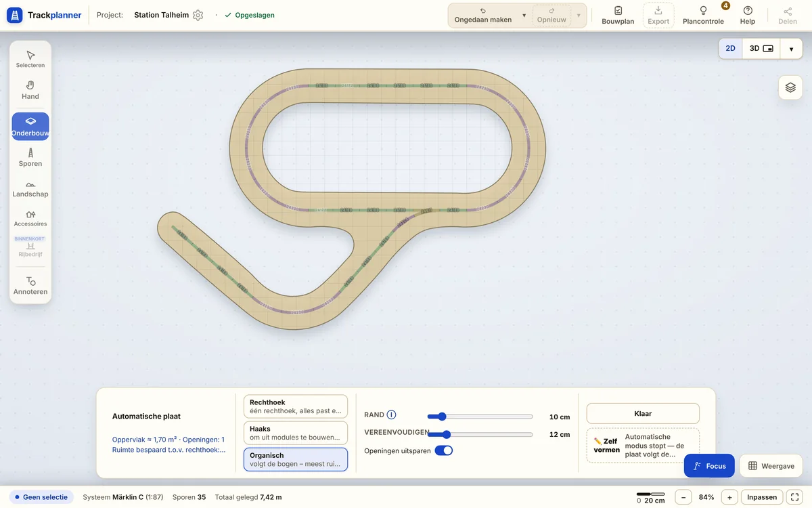This screenshot has width=812, height=508.
Task: Open the Bouwplan build plan
Action: (618, 16)
